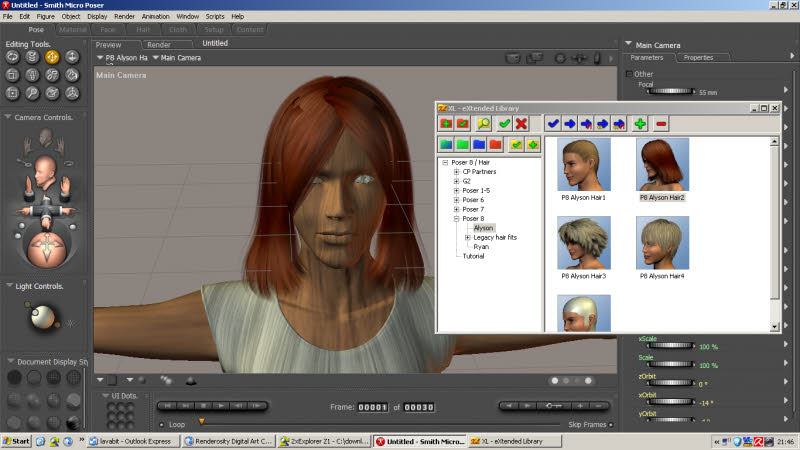Open the Render menu in menu bar
The height and width of the screenshot is (450, 800).
(124, 17)
